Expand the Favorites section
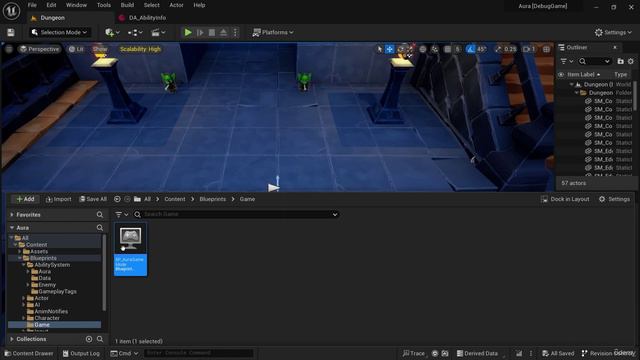 click(x=12, y=214)
